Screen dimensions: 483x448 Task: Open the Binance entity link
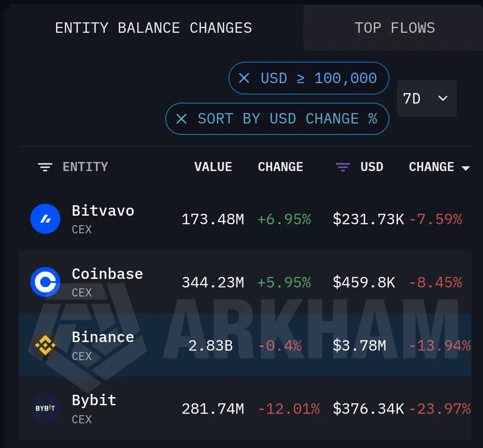point(103,337)
